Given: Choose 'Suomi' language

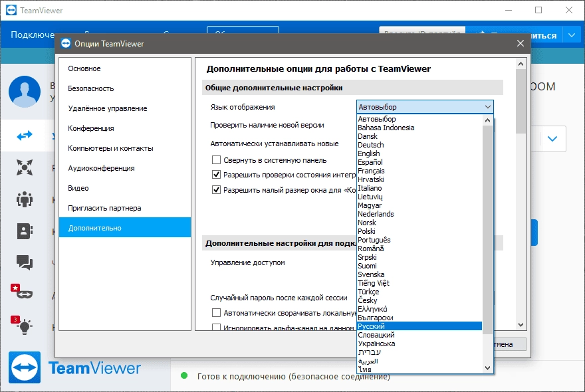Looking at the screenshot, I should click(x=419, y=266).
